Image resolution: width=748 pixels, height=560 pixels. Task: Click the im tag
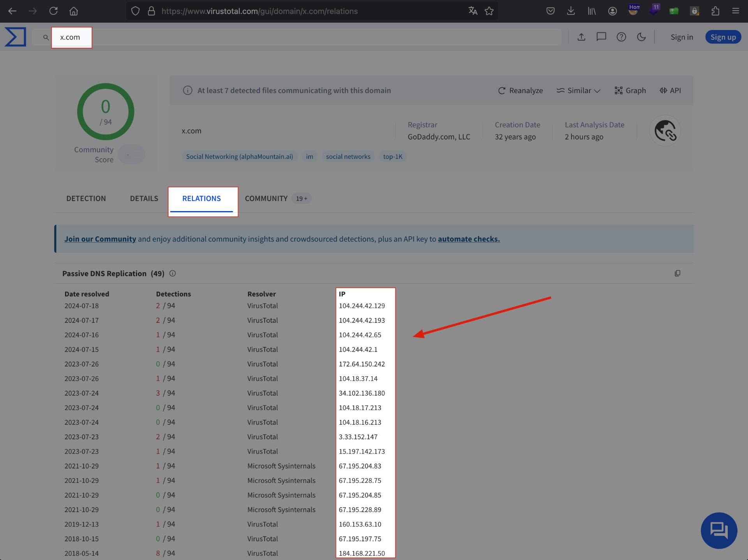[x=310, y=157]
